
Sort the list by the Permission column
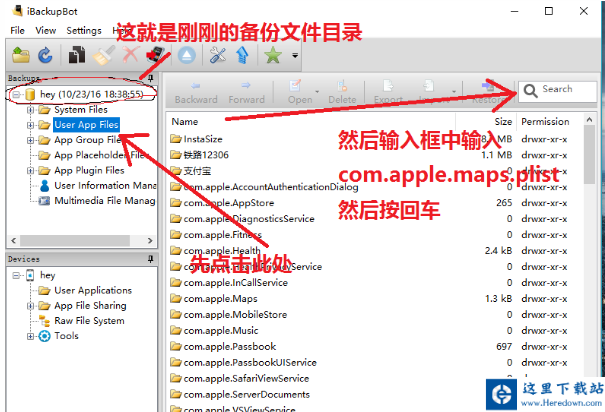(x=545, y=122)
